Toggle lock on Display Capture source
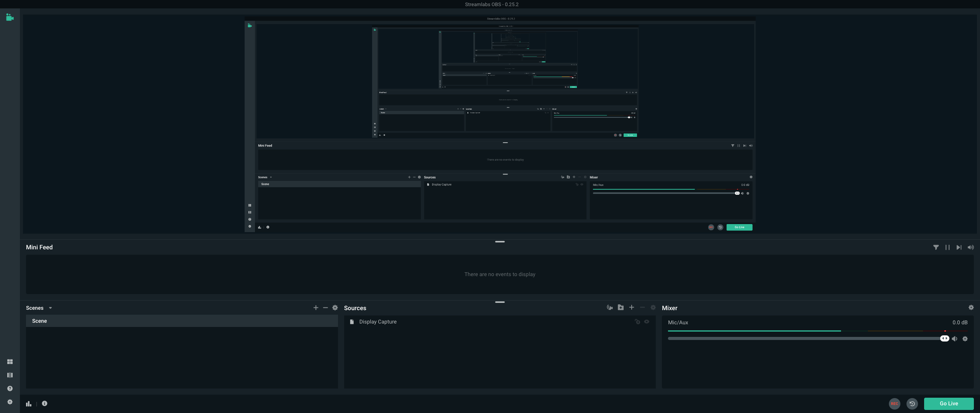 click(637, 322)
